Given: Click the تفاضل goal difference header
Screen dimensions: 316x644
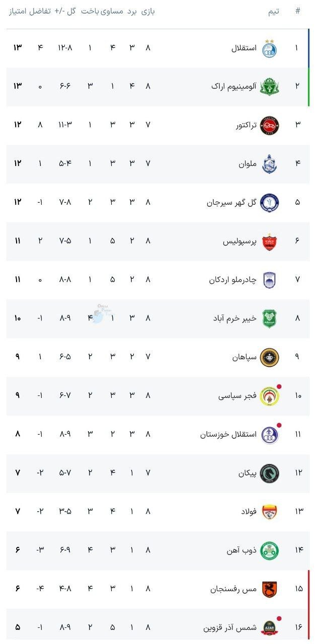Looking at the screenshot, I should (x=42, y=12).
